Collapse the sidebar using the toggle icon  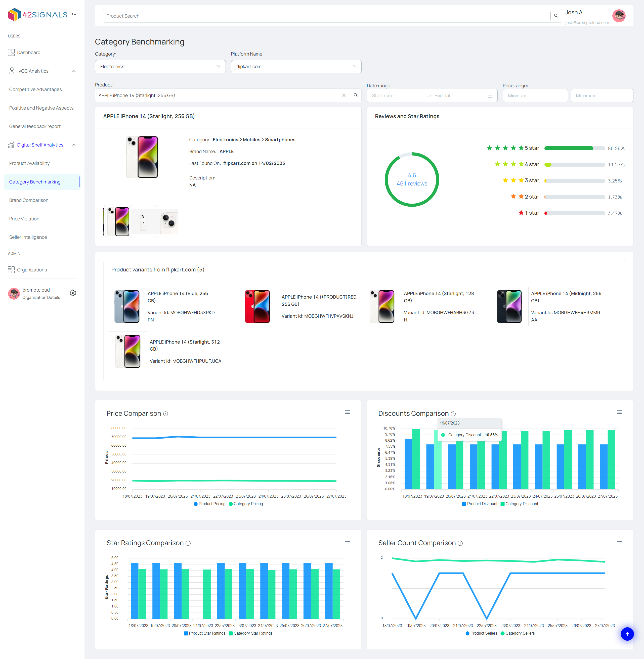(x=74, y=15)
